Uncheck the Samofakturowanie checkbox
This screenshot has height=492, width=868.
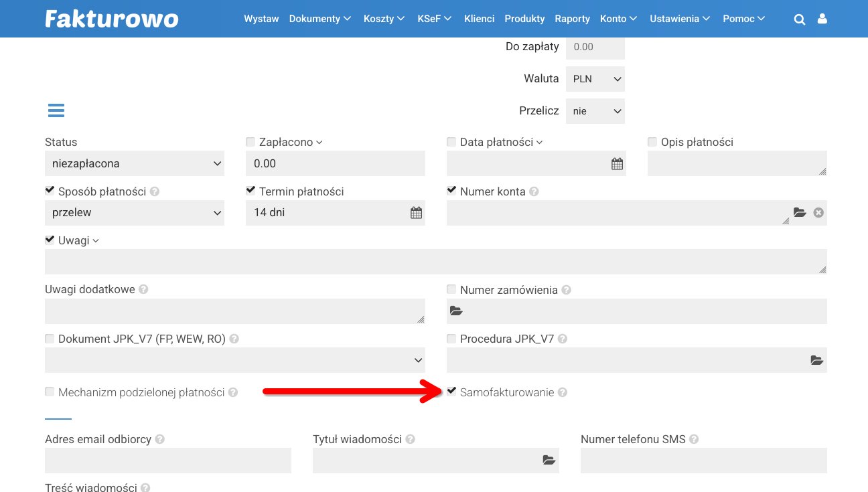(452, 392)
